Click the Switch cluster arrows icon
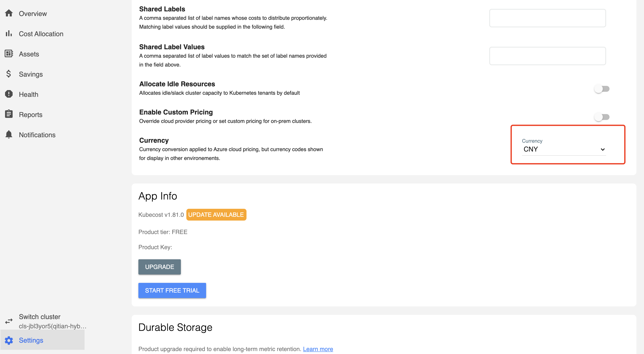This screenshot has height=354, width=644. pyautogui.click(x=9, y=321)
